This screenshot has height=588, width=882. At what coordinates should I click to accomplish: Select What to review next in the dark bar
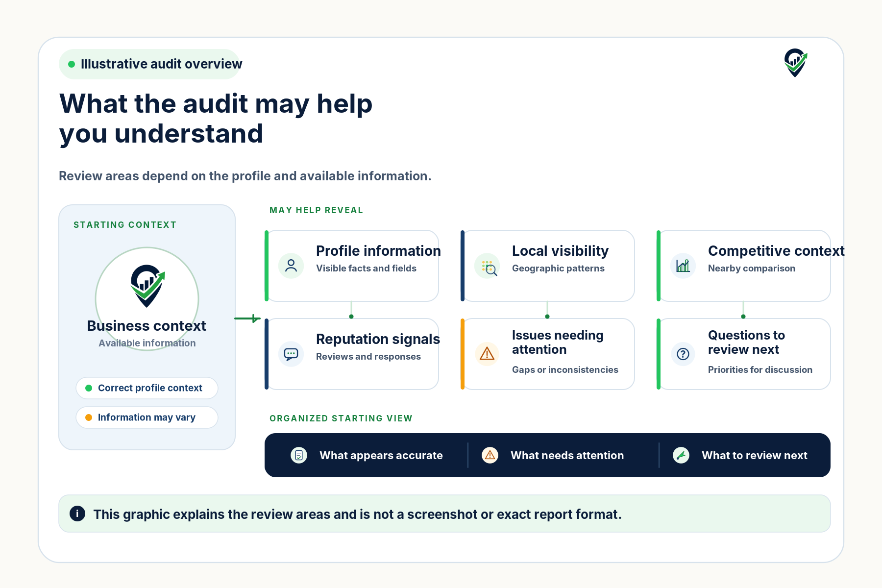755,455
